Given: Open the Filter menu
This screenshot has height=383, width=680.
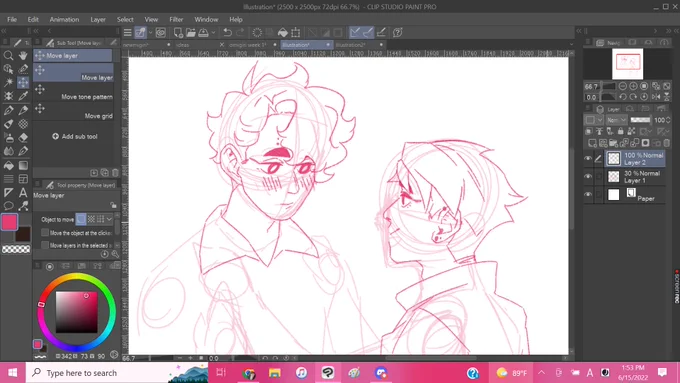Looking at the screenshot, I should point(176,20).
